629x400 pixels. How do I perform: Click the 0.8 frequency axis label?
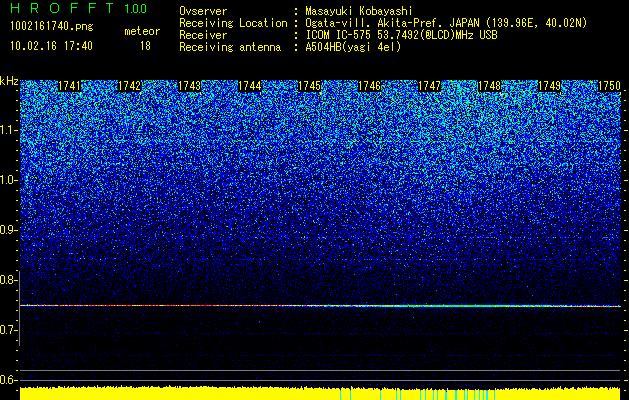pyautogui.click(x=8, y=280)
